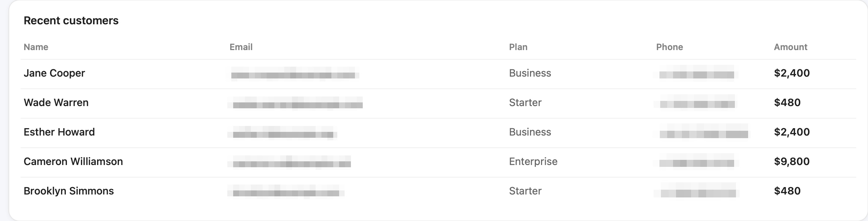Image resolution: width=868 pixels, height=221 pixels.
Task: Sort by the Plan column header
Action: [518, 47]
